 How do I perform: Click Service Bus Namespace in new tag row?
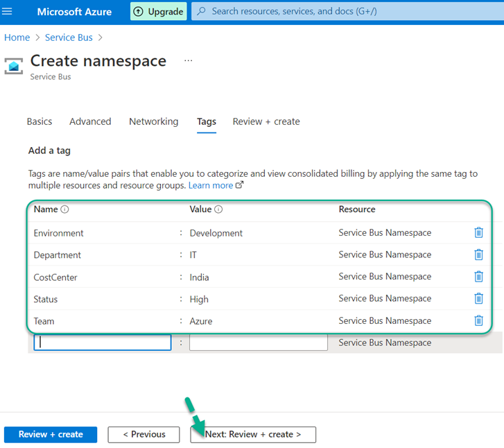385,343
